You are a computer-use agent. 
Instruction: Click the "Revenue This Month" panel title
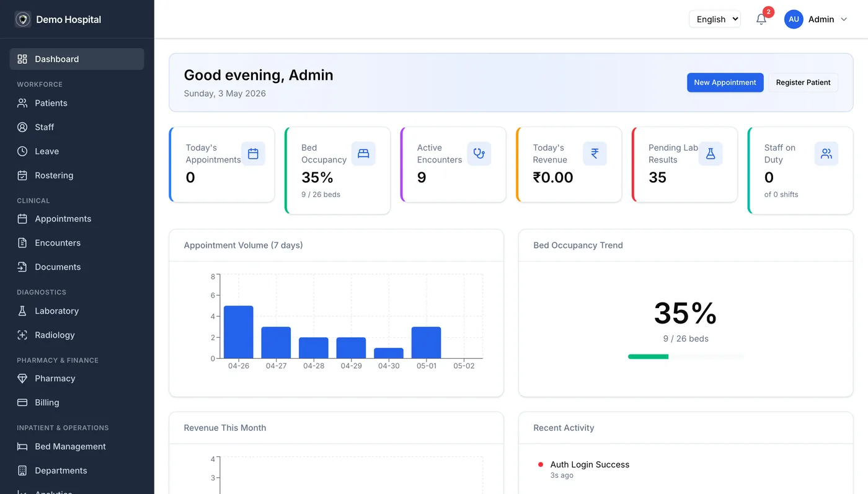click(225, 428)
